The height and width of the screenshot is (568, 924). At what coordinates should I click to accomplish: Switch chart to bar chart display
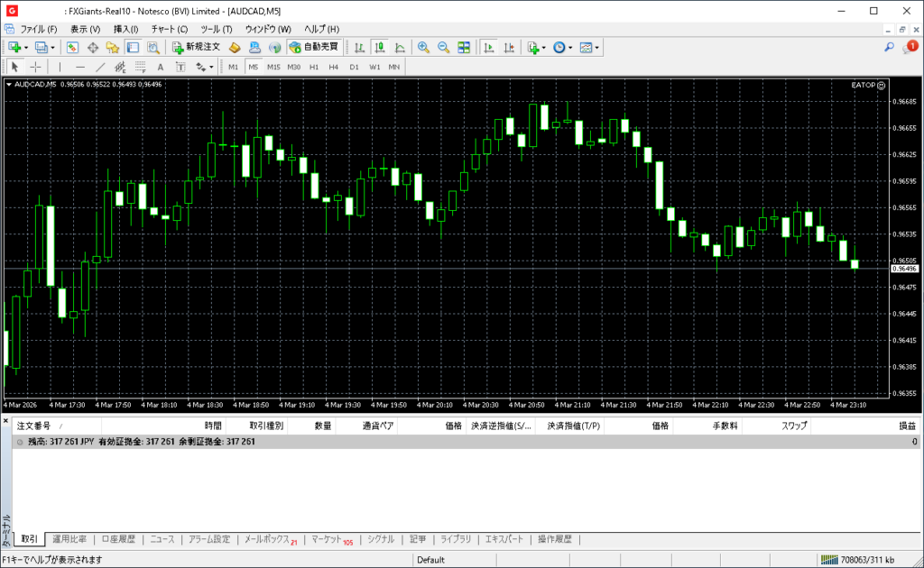(x=359, y=47)
